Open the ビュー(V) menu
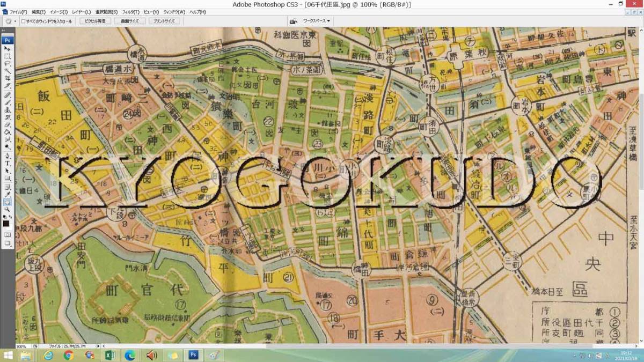Image resolution: width=644 pixels, height=362 pixels. tap(152, 12)
